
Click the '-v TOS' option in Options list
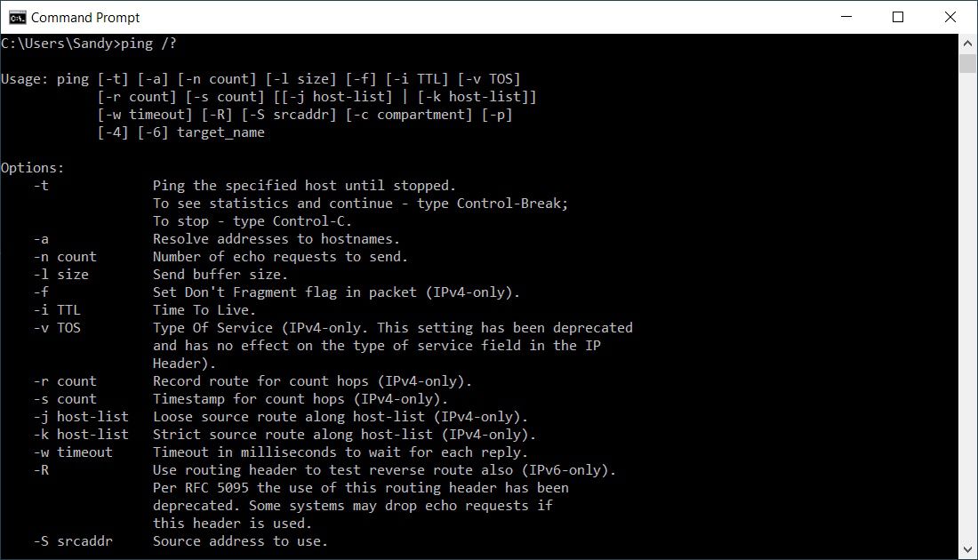pos(57,328)
